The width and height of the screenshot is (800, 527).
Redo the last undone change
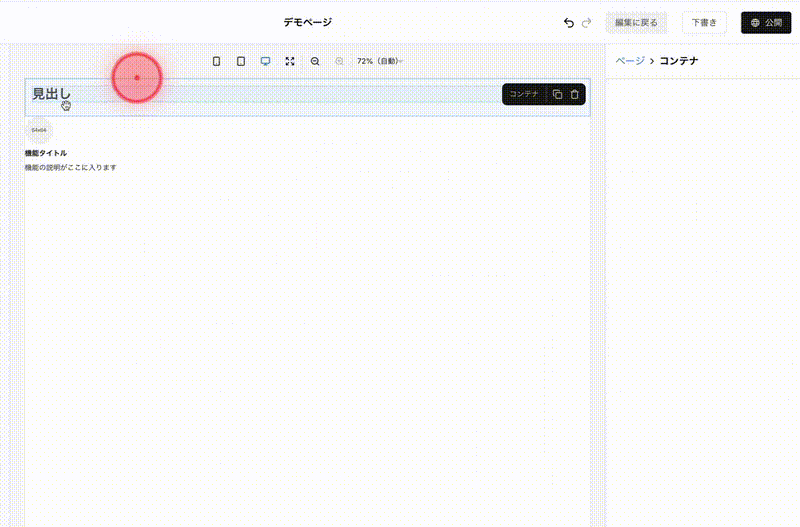(587, 22)
